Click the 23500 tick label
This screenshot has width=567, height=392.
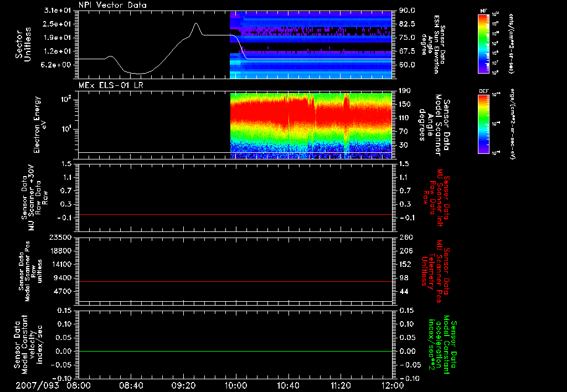pos(60,238)
